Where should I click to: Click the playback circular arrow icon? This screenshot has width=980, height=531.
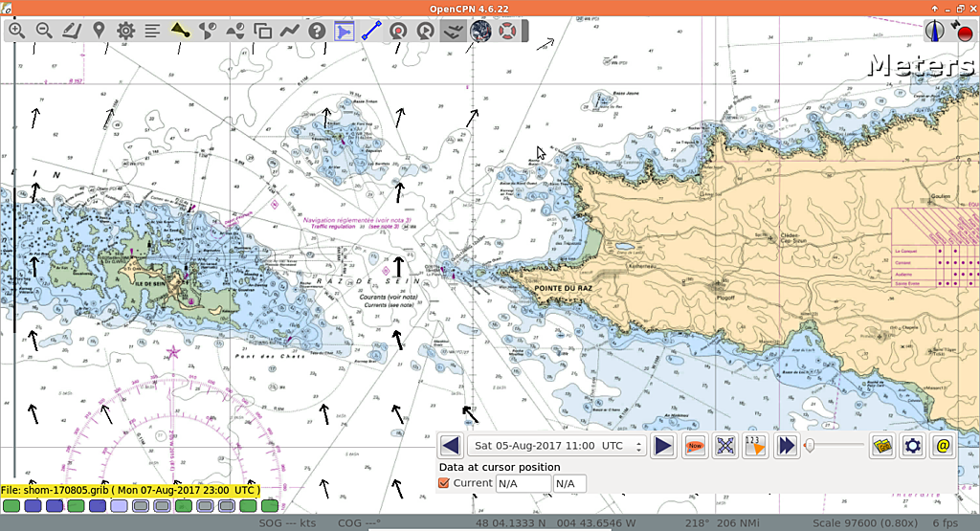[426, 30]
